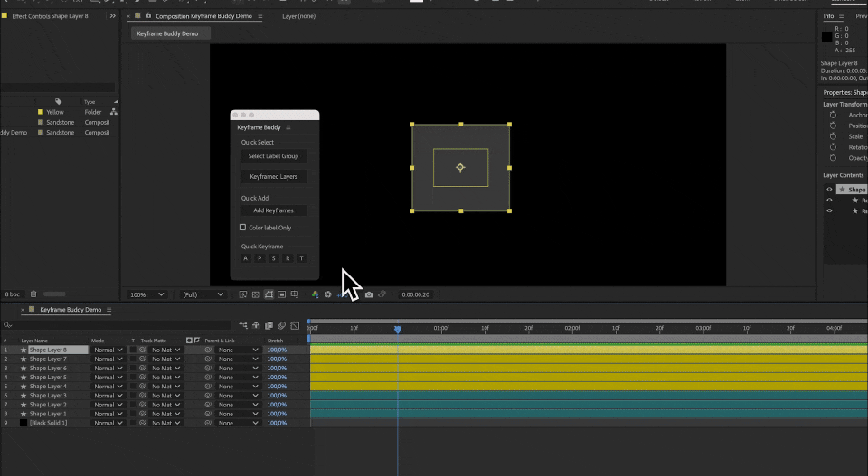Click the Info panel black color swatch
This screenshot has width=868, height=476.
(x=826, y=37)
